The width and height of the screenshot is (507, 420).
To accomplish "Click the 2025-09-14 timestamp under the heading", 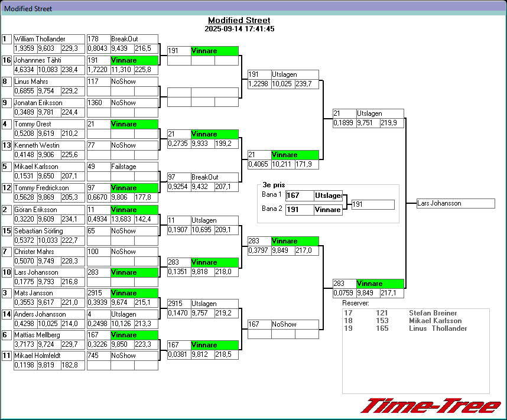I will coord(239,28).
